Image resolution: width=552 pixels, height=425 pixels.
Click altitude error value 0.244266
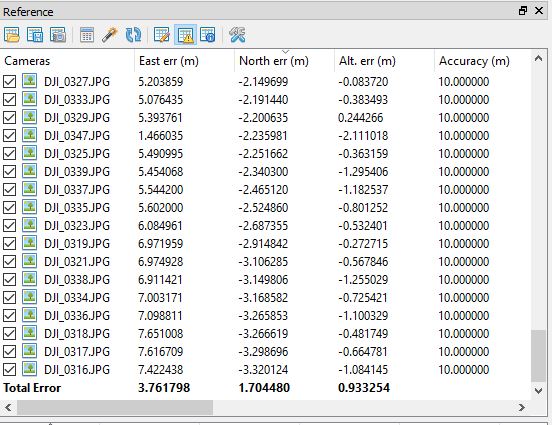pos(360,118)
